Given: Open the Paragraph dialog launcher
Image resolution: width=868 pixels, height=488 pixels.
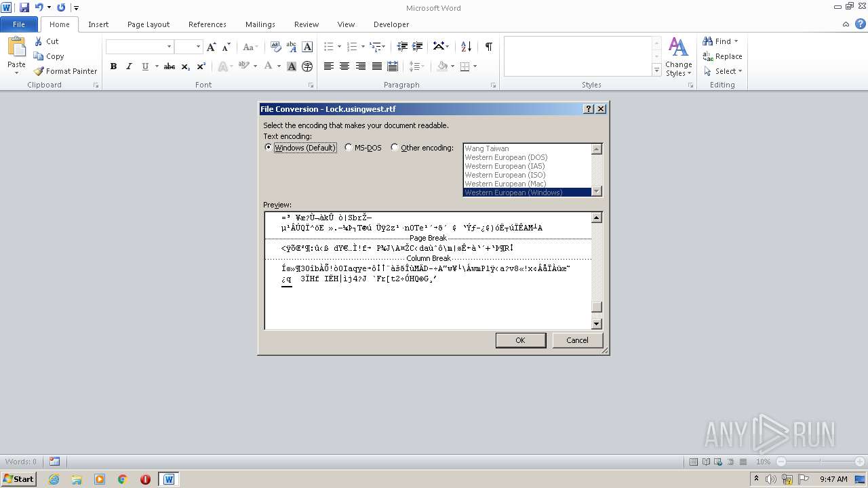Looking at the screenshot, I should [493, 85].
